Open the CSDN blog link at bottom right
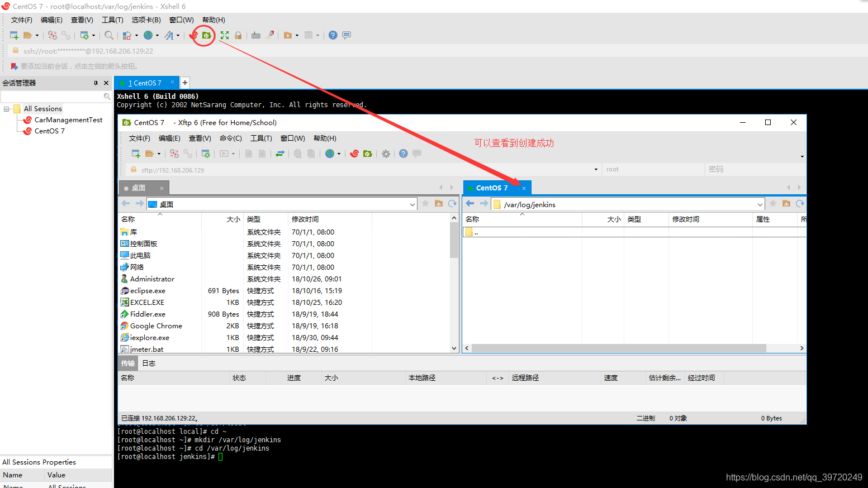Viewport: 868px width, 488px height. (x=794, y=477)
